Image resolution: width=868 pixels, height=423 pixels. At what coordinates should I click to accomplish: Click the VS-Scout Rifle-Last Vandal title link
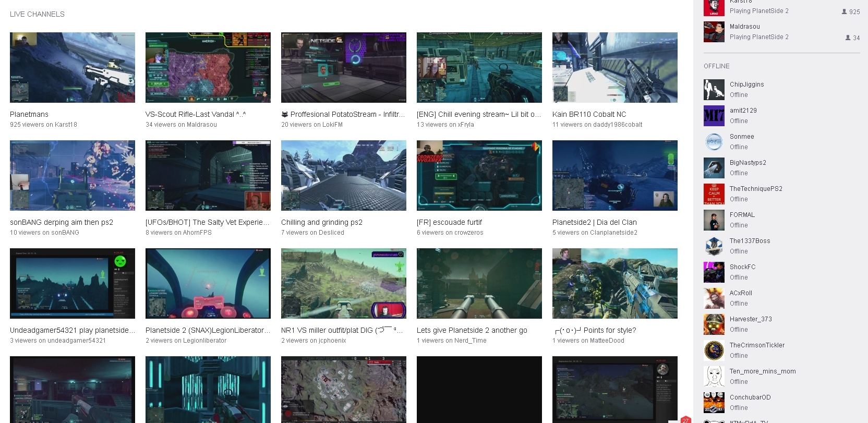(196, 114)
